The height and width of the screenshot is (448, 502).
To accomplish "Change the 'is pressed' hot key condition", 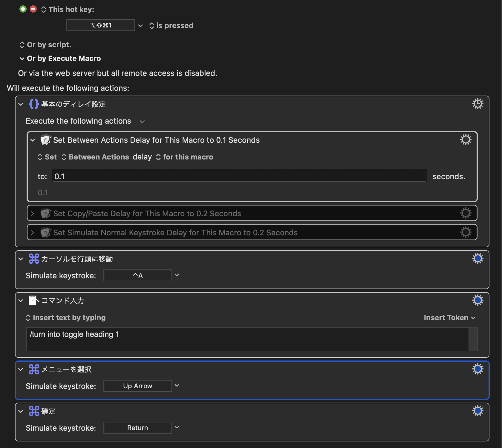I will 171,26.
